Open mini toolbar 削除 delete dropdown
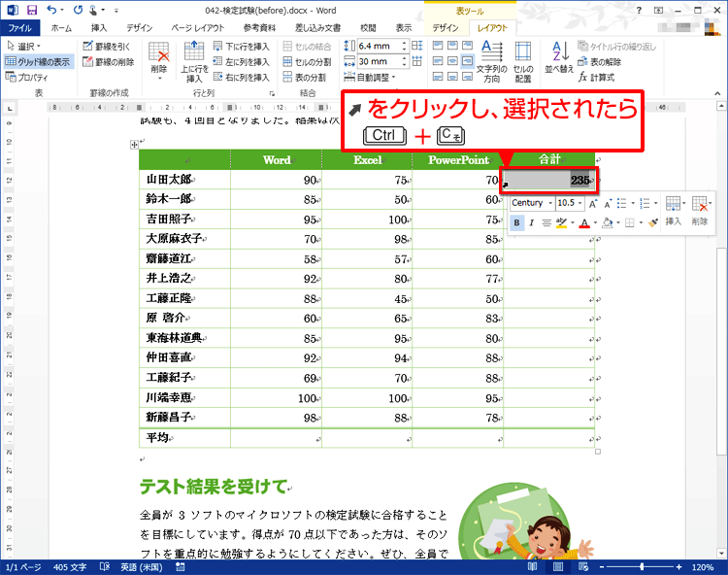This screenshot has height=575, width=728. coord(711,203)
